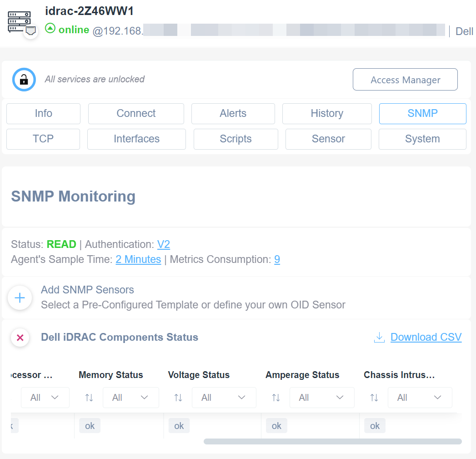Click the Amperage Status column header

pos(302,375)
